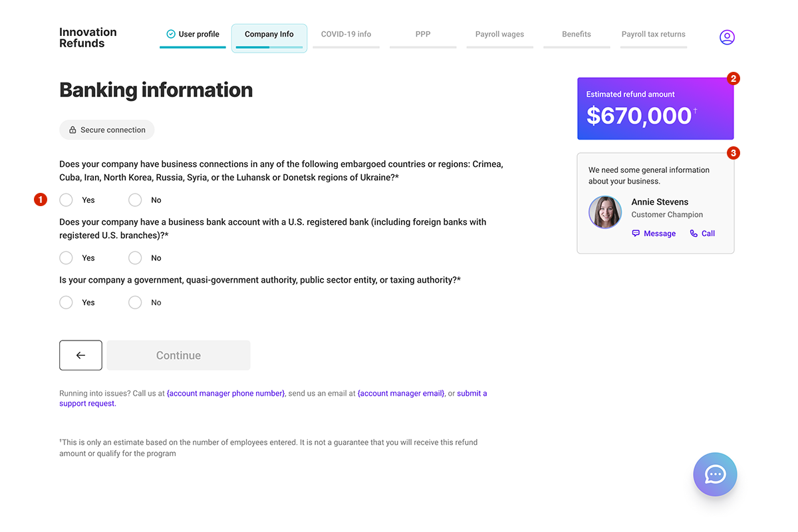Click the floating chat bubble icon
The width and height of the screenshot is (798, 532).
(715, 474)
